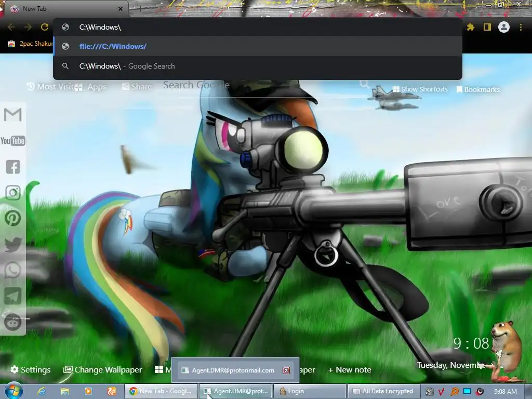
Task: Switch to the All Data Encrypted taskbar button
Action: point(384,391)
